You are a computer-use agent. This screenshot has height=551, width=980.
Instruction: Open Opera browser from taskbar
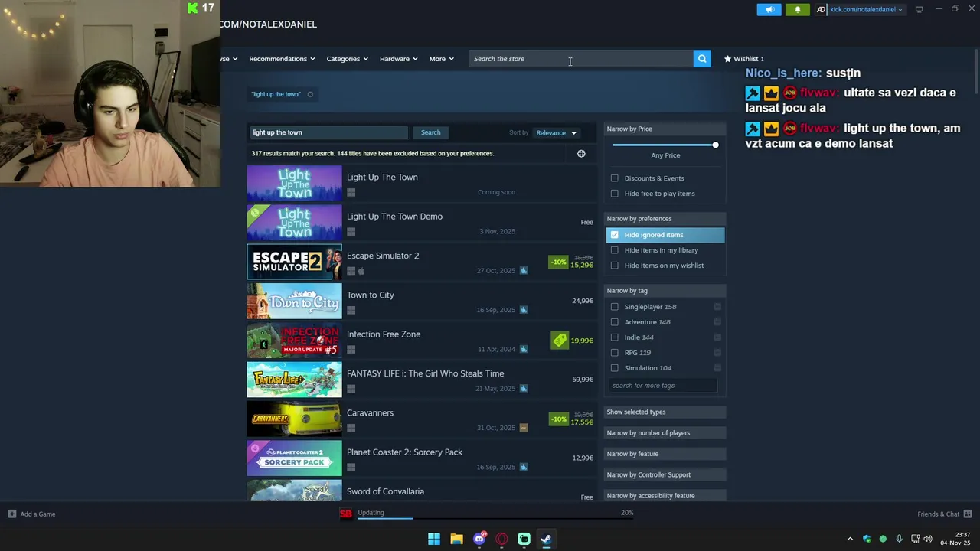[501, 539]
